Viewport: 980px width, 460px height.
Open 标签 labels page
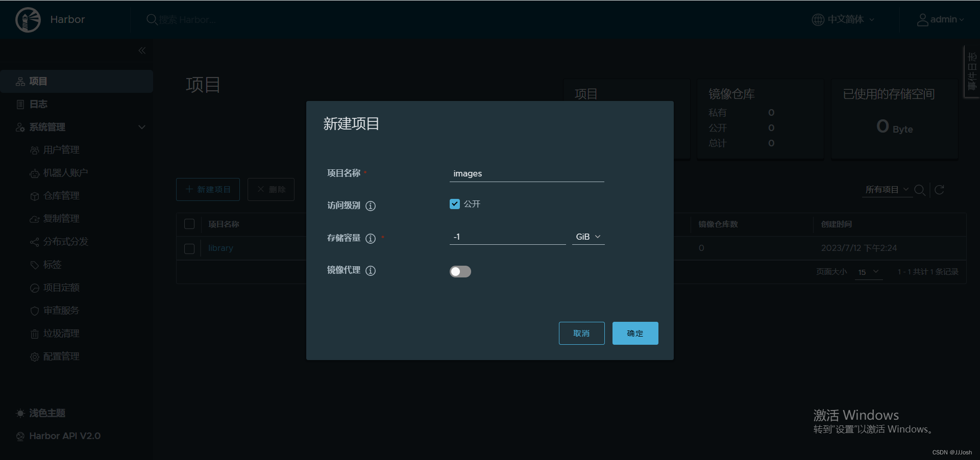(52, 265)
